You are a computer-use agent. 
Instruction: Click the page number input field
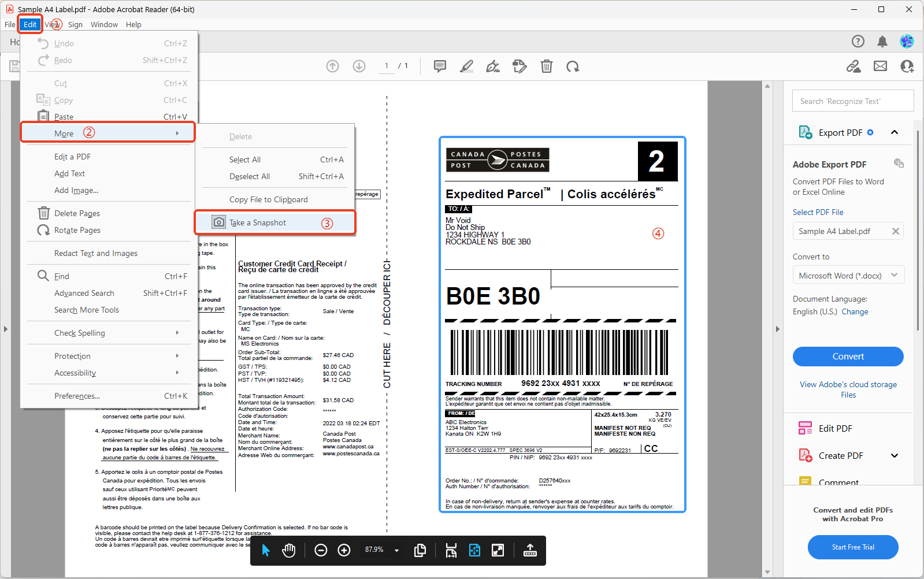386,66
